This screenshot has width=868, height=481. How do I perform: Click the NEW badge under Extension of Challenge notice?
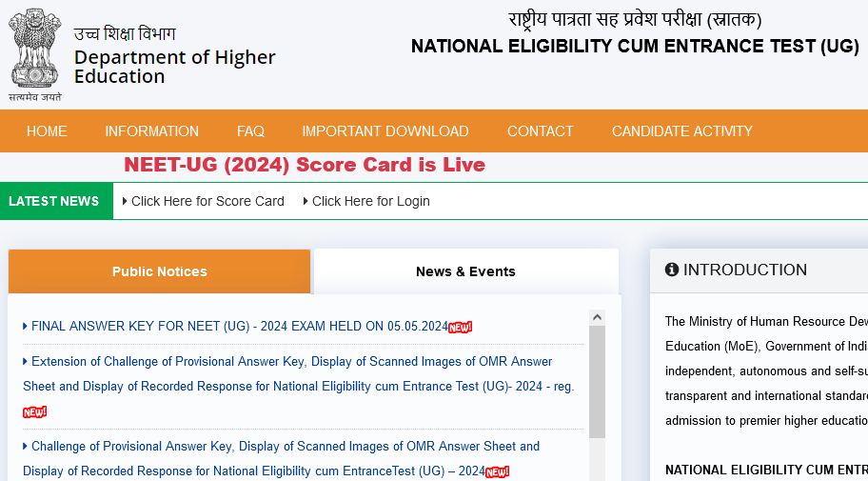34,411
